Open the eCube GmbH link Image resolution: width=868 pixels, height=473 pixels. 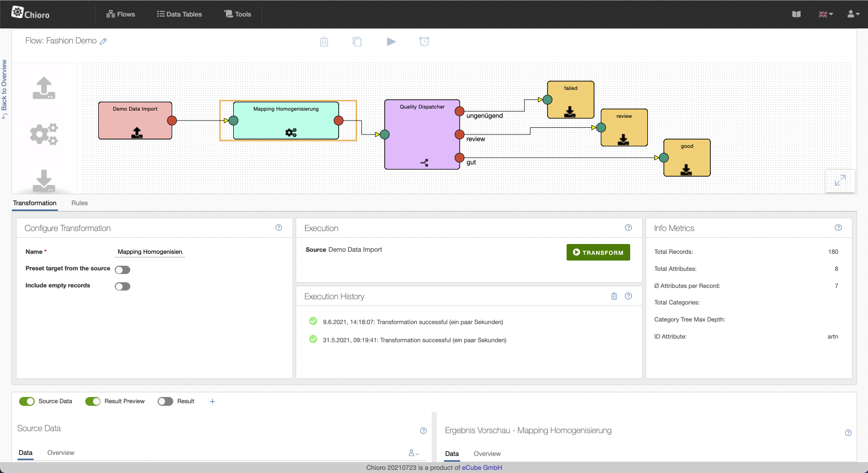tap(482, 467)
